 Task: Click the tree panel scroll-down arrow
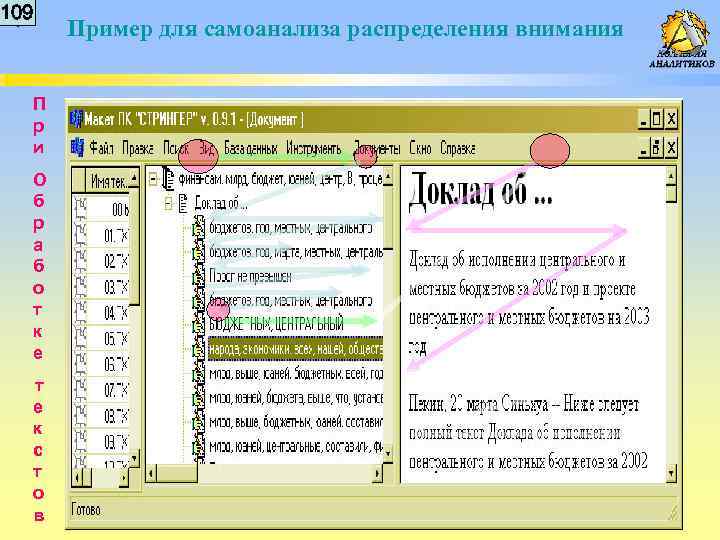[x=388, y=454]
